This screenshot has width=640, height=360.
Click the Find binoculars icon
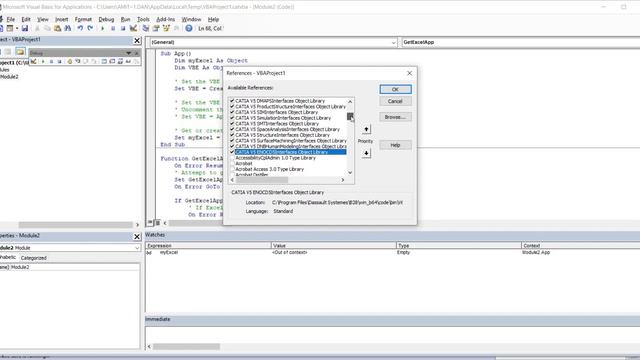coord(68,29)
